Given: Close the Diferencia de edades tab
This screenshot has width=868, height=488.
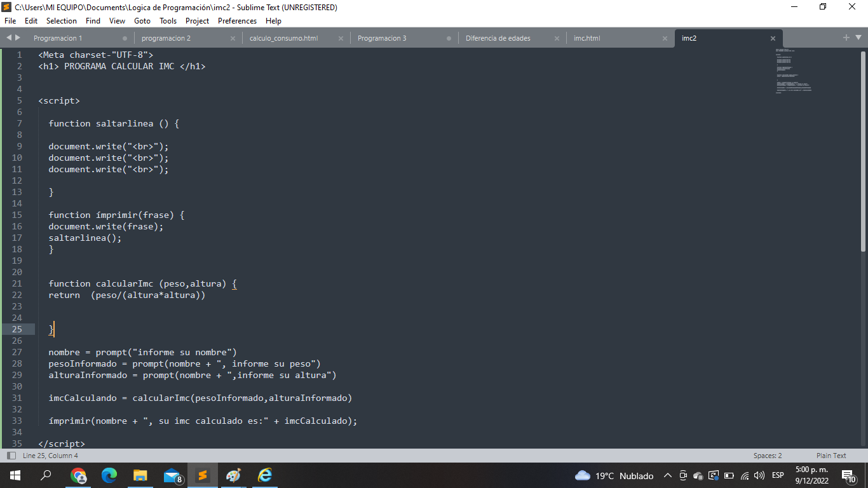Looking at the screenshot, I should pyautogui.click(x=557, y=38).
